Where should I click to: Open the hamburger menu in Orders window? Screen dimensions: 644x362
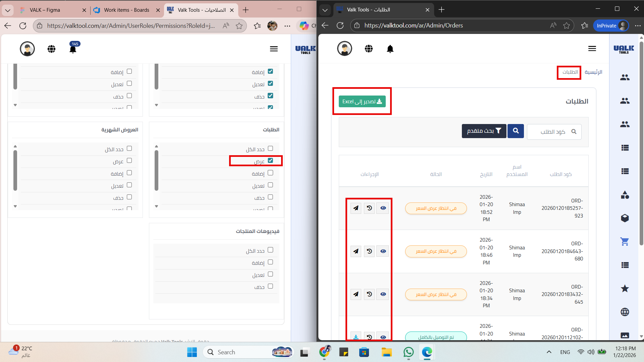pyautogui.click(x=592, y=49)
